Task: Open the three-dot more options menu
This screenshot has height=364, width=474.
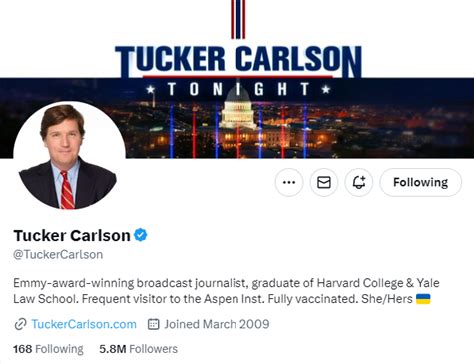Action: [x=289, y=182]
